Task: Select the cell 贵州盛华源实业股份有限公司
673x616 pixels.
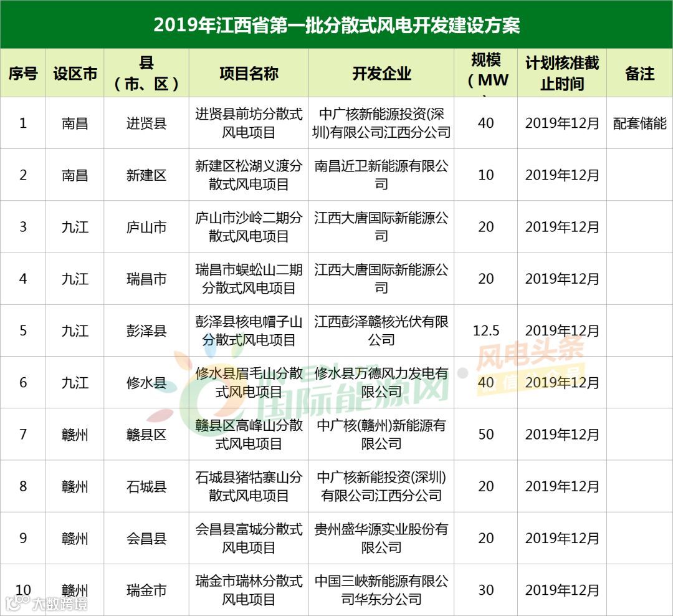Action: pos(381,538)
